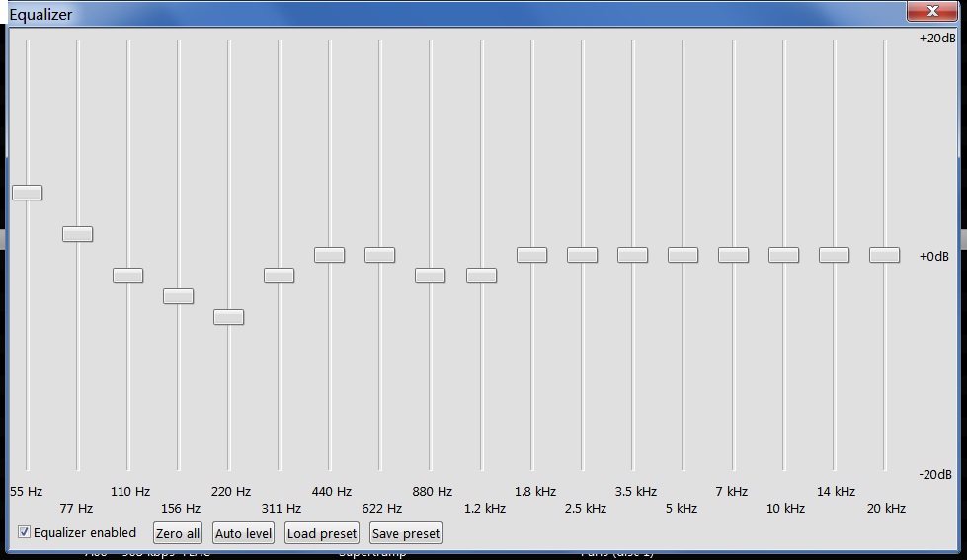
Task: Click the 14 kHz band slider handle
Action: tap(835, 255)
